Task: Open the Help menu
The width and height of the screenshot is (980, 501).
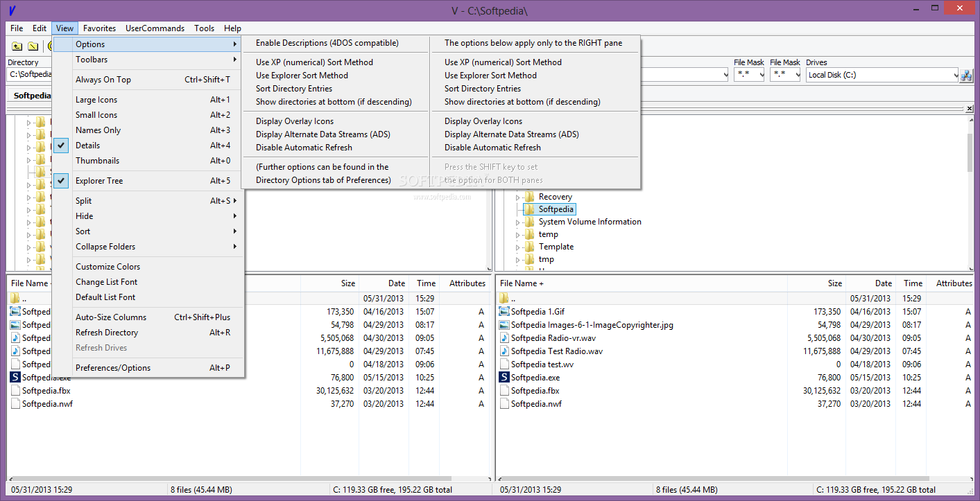Action: [232, 28]
